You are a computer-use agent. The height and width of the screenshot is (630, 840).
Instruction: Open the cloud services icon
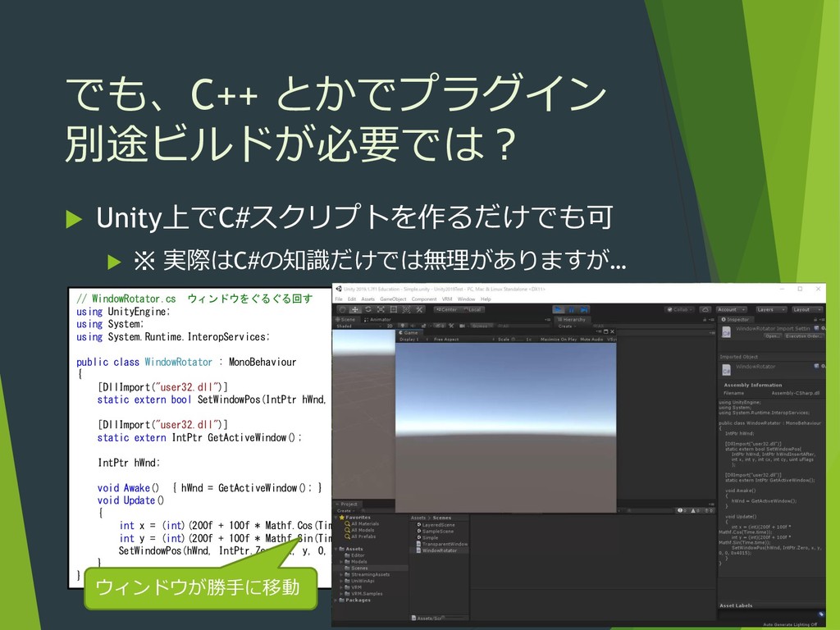click(x=705, y=309)
